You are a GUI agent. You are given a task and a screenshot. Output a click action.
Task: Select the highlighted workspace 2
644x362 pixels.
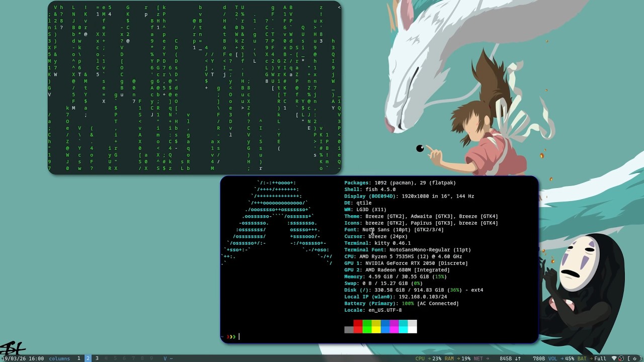pyautogui.click(x=88, y=358)
